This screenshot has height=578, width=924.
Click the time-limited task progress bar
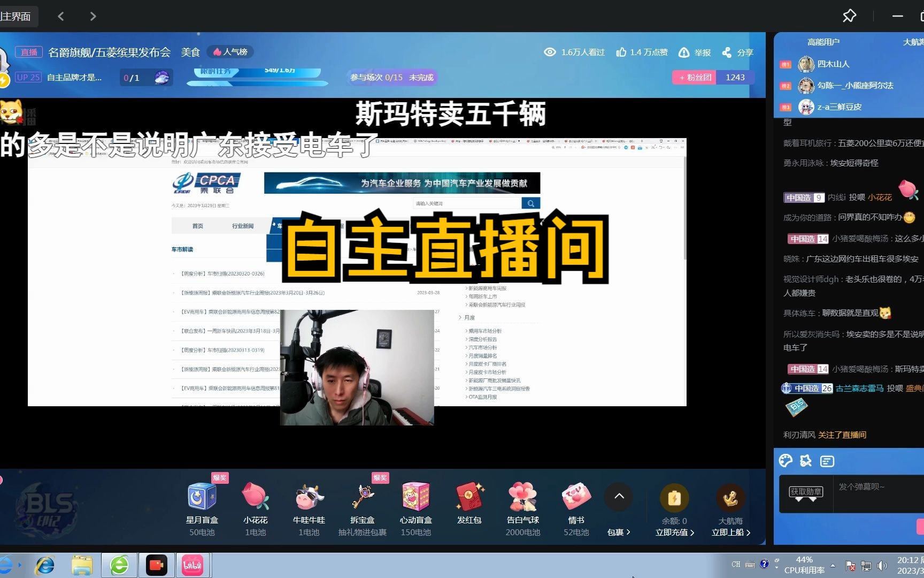coord(257,78)
